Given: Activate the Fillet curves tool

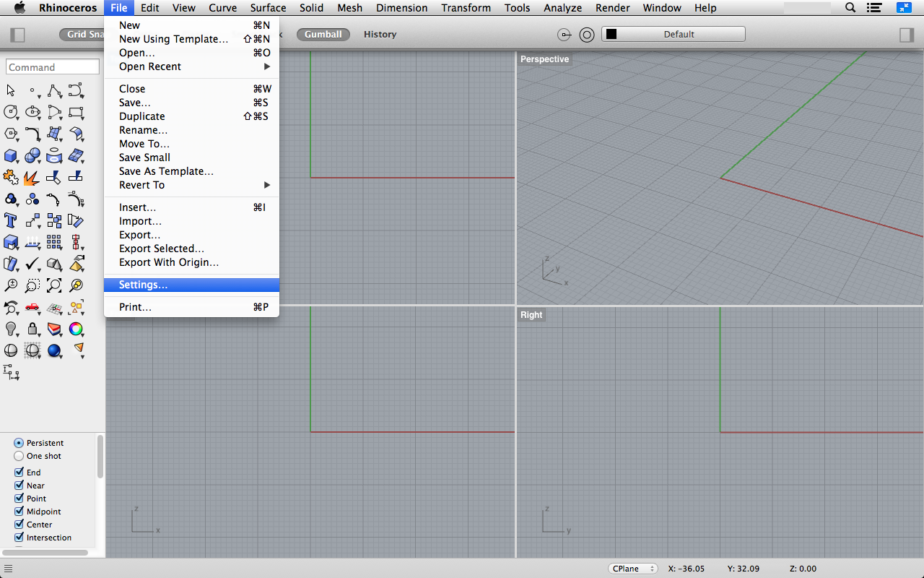Looking at the screenshot, I should (x=32, y=134).
